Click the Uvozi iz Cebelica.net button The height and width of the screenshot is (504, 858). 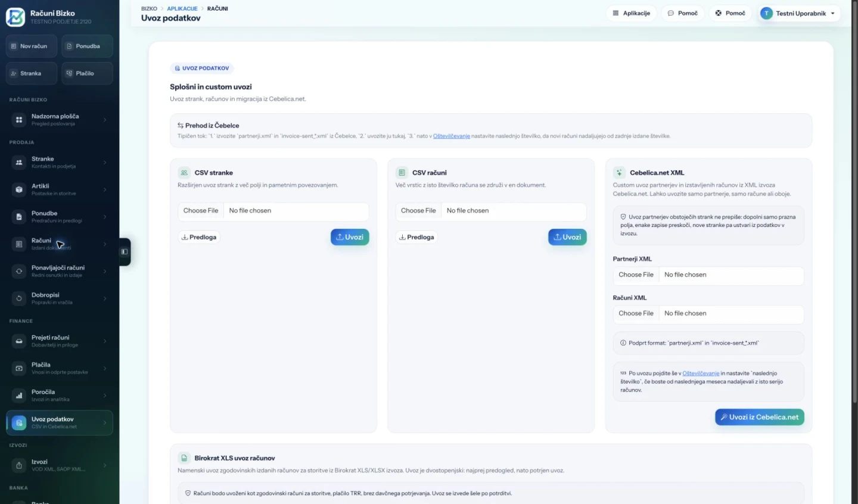tap(760, 417)
